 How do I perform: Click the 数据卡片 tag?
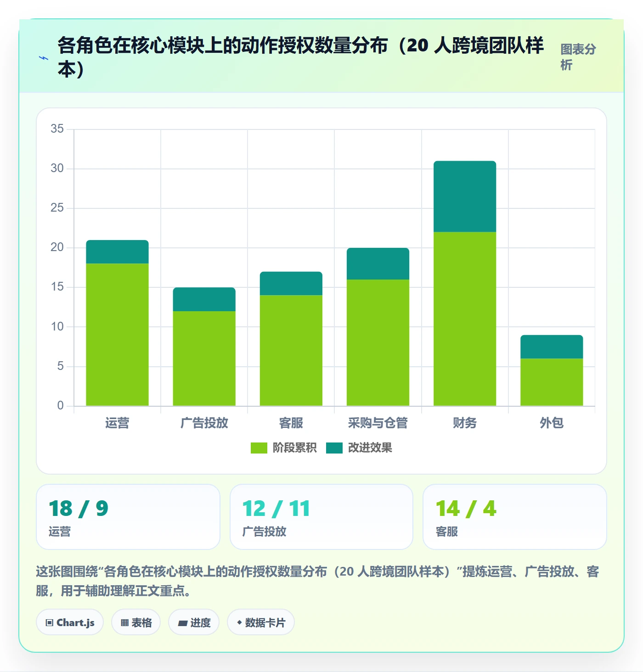coord(261,622)
